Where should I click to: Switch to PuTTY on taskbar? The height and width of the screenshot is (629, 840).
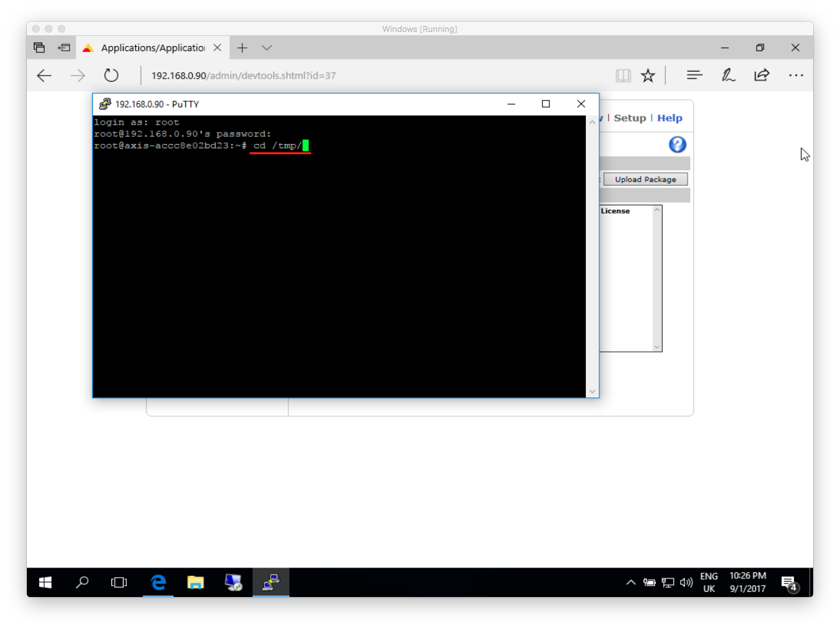tap(271, 582)
